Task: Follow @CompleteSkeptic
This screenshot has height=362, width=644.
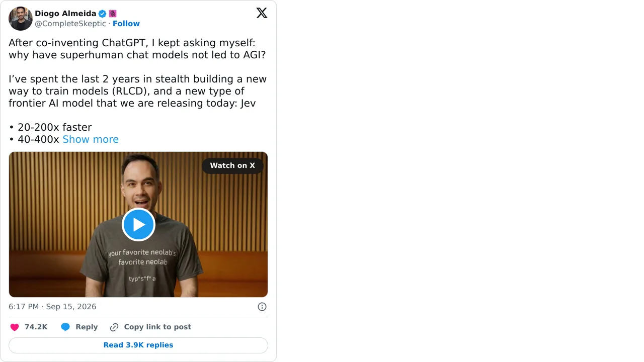Action: [126, 24]
